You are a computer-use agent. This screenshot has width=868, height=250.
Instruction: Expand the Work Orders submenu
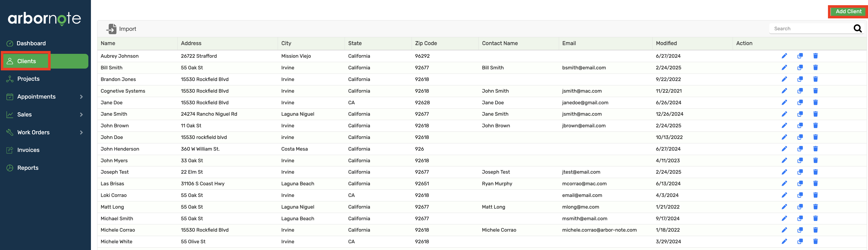(81, 133)
